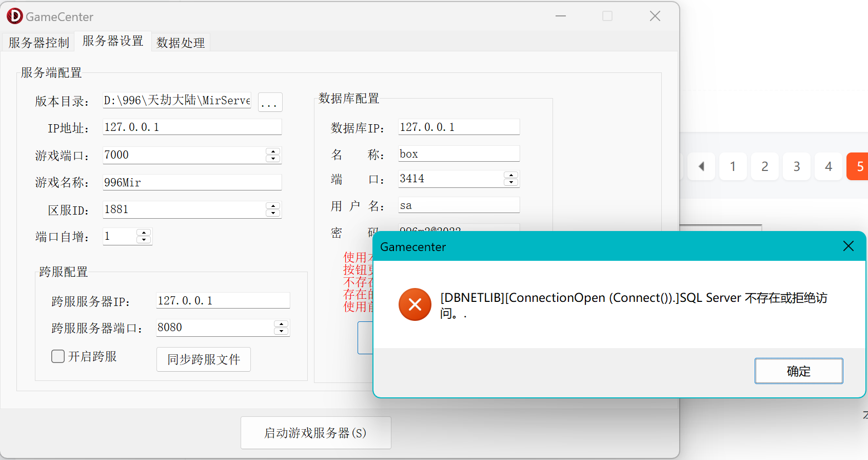Click the 启动游戏服务器(S) button

pos(316,433)
